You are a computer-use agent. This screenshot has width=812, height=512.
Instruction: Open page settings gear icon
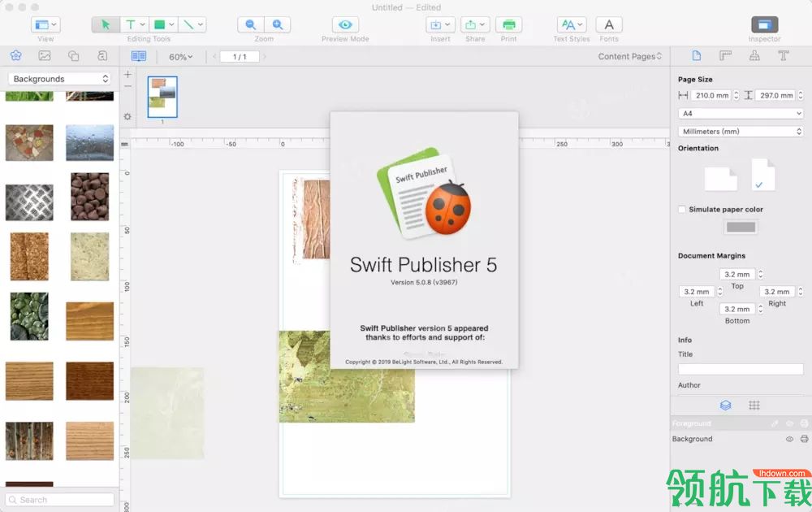point(127,116)
